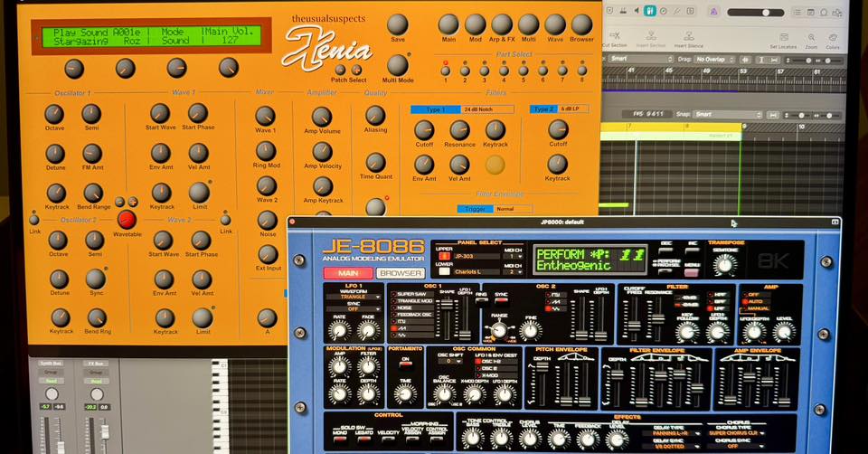Click the Xenia Save button
The height and width of the screenshot is (454, 868).
point(398,25)
